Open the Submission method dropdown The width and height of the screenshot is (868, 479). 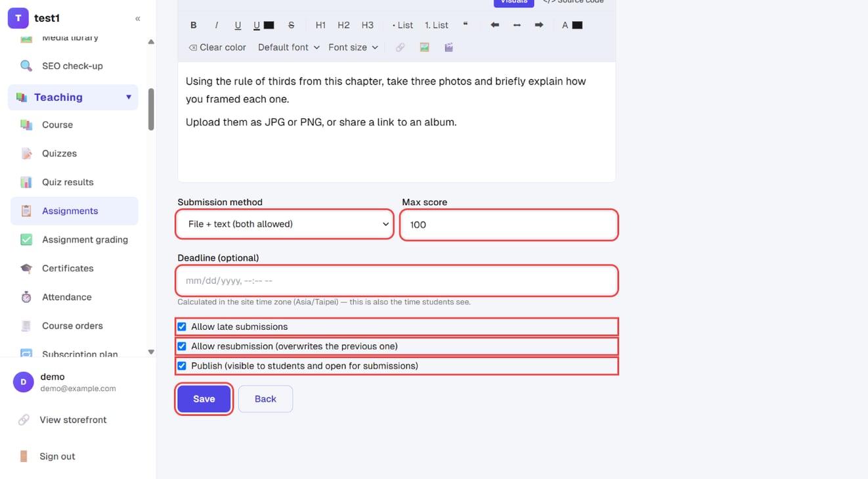pos(285,224)
